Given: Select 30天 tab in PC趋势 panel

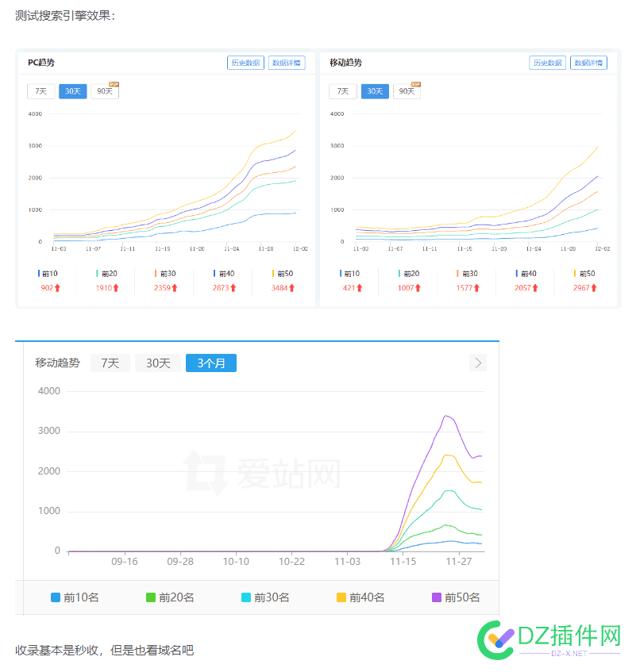Looking at the screenshot, I should click(73, 91).
